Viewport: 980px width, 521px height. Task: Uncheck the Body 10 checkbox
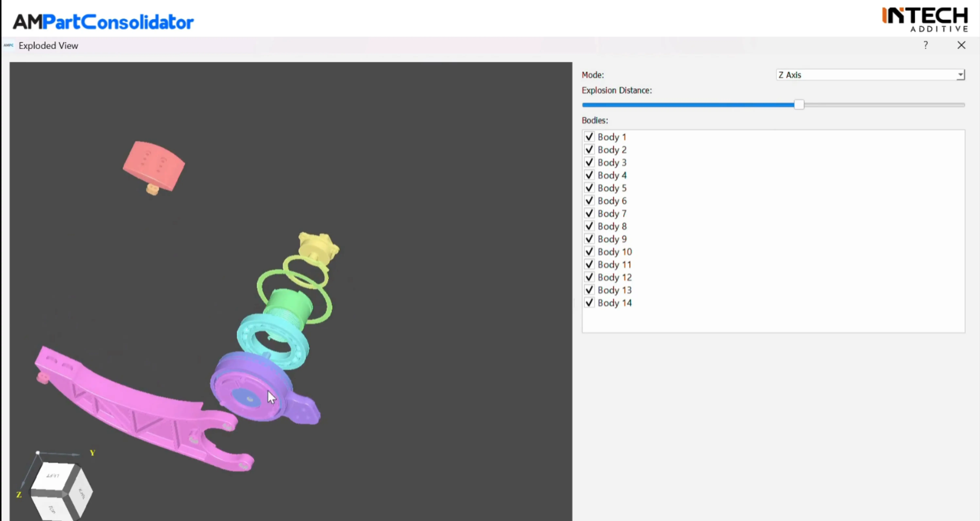(589, 252)
